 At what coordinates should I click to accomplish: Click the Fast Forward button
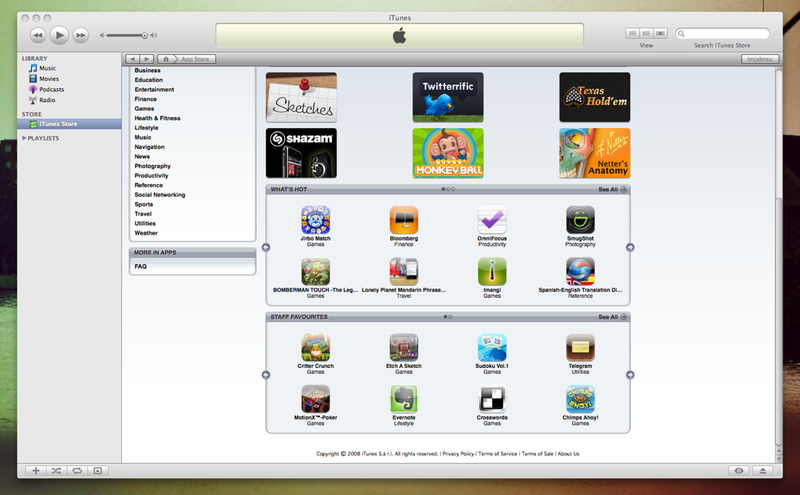click(81, 35)
